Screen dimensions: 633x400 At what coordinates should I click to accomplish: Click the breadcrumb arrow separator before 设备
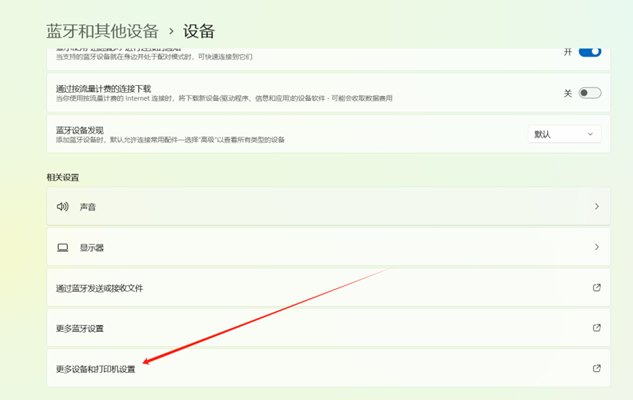[169, 32]
